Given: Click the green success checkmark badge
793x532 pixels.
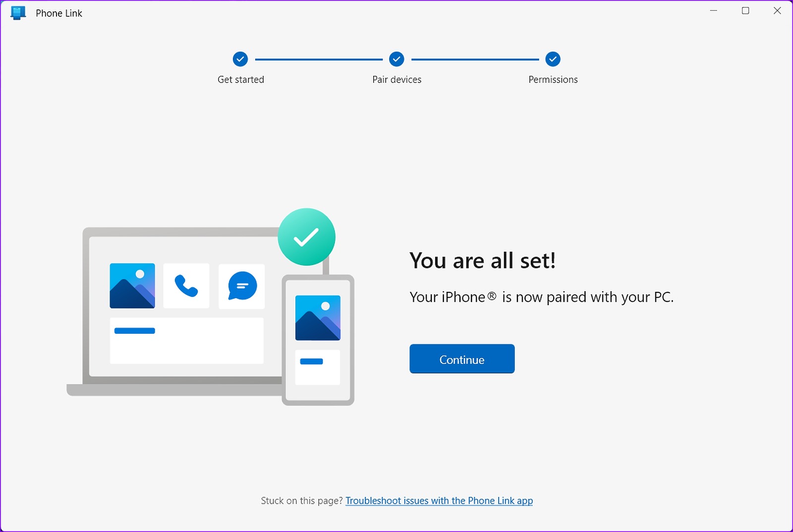Looking at the screenshot, I should tap(306, 237).
